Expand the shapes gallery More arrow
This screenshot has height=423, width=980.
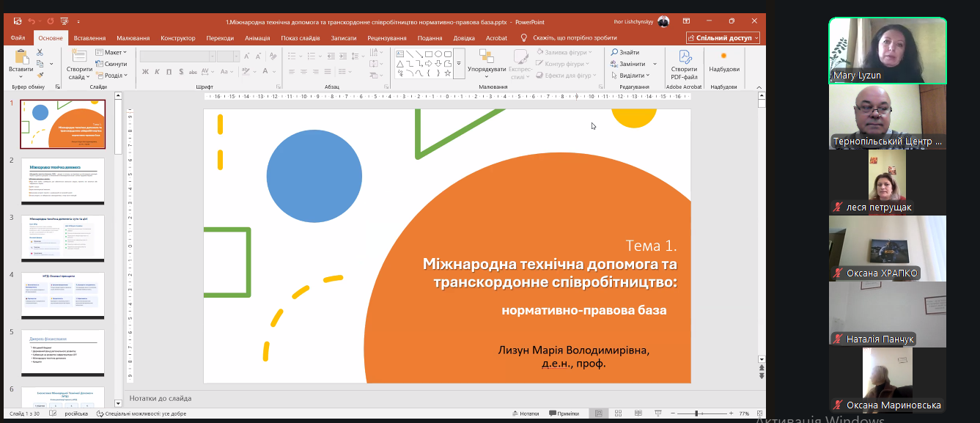[459, 64]
